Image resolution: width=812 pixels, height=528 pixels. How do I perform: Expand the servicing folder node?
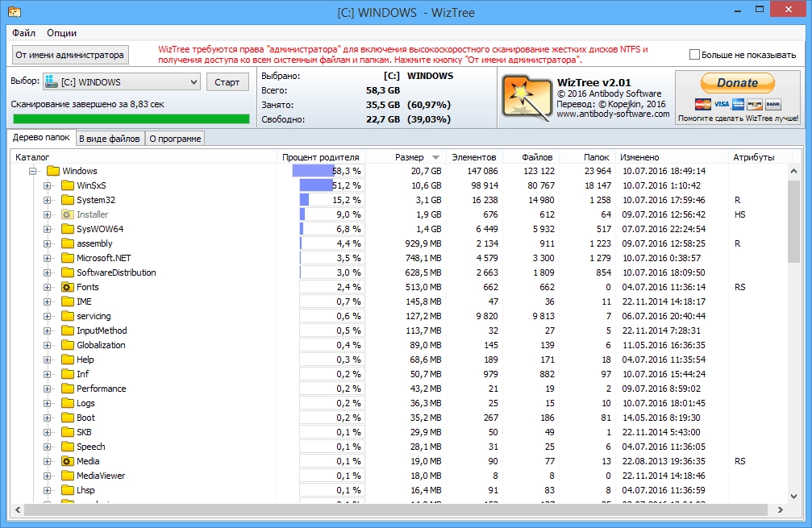pos(47,316)
